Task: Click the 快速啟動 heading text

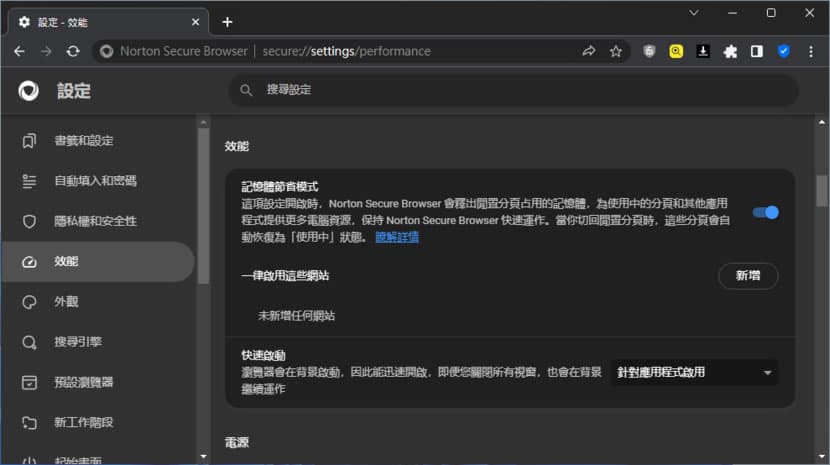Action: tap(264, 355)
